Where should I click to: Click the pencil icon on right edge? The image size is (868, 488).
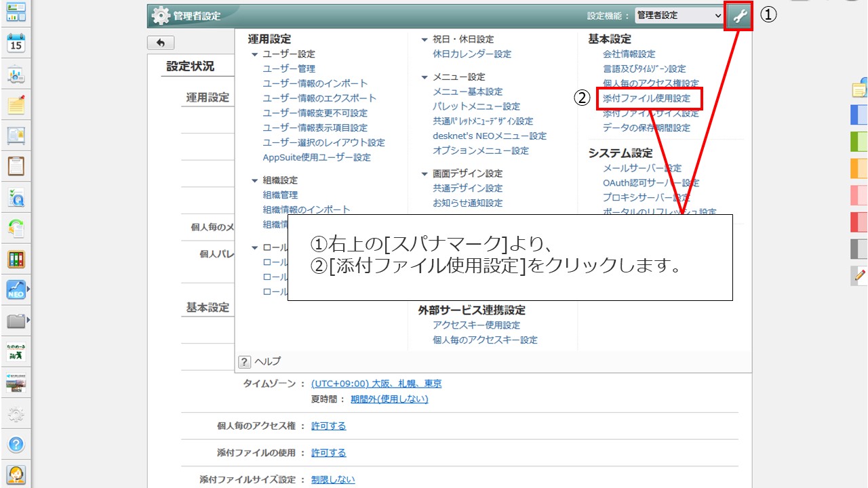pos(860,275)
